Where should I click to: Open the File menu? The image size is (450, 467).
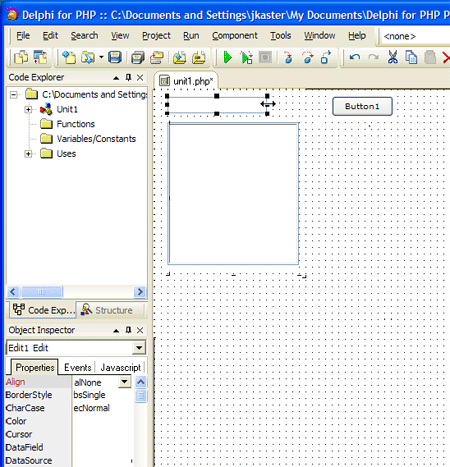pos(23,36)
